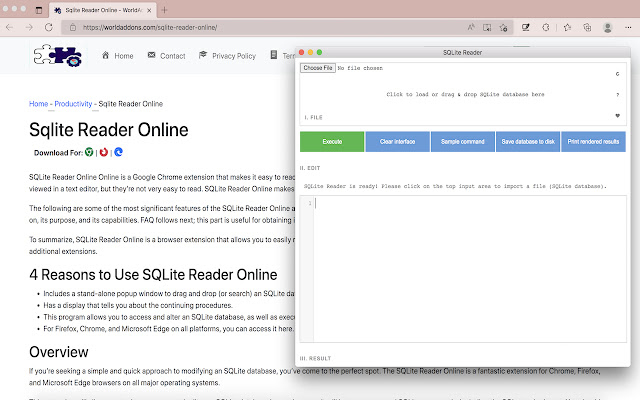Click the Contact envelope icon
Viewport: 640px width, 400px height.
click(151, 55)
